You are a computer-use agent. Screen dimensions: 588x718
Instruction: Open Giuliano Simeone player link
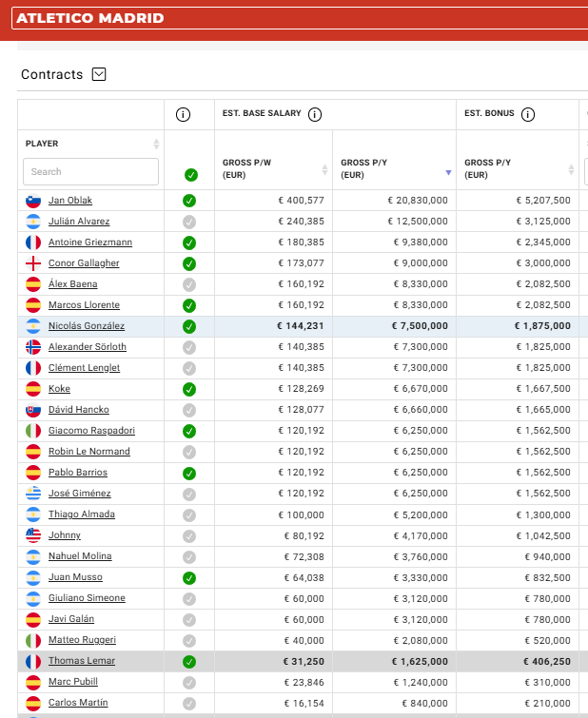[87, 597]
